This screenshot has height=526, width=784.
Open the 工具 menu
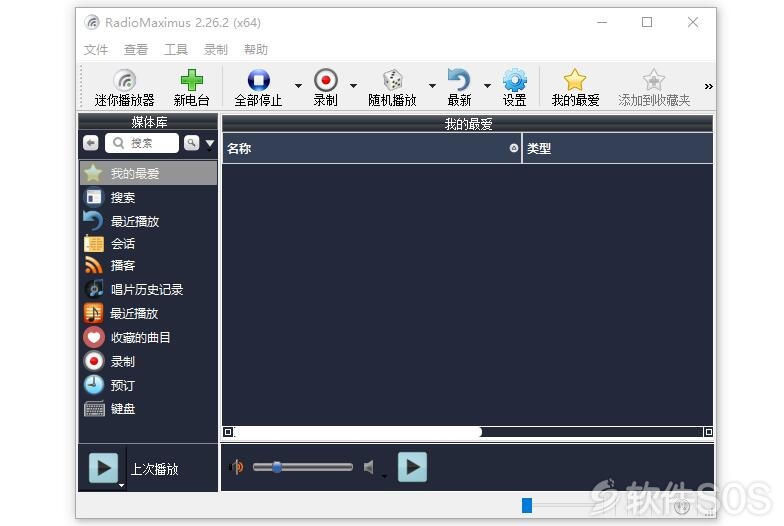(176, 50)
